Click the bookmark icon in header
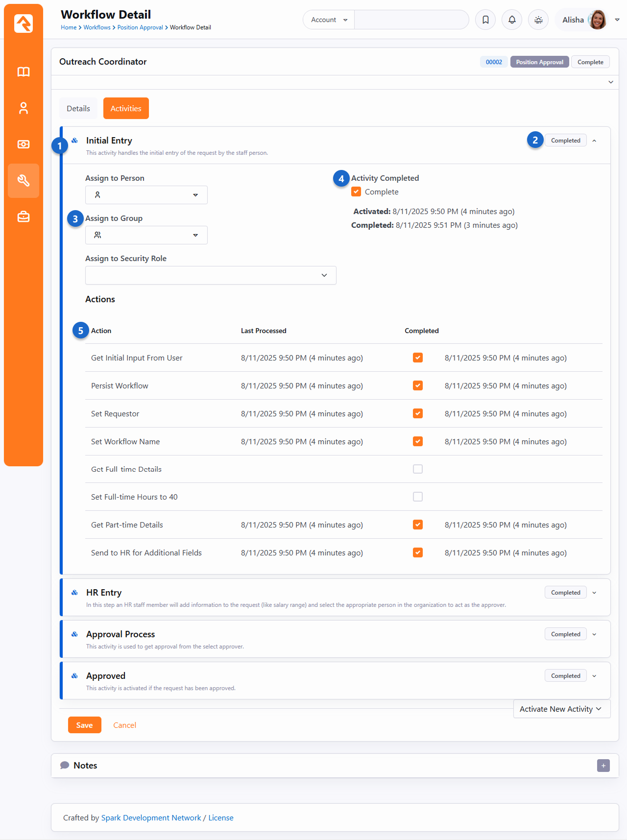This screenshot has height=840, width=627. (x=485, y=20)
